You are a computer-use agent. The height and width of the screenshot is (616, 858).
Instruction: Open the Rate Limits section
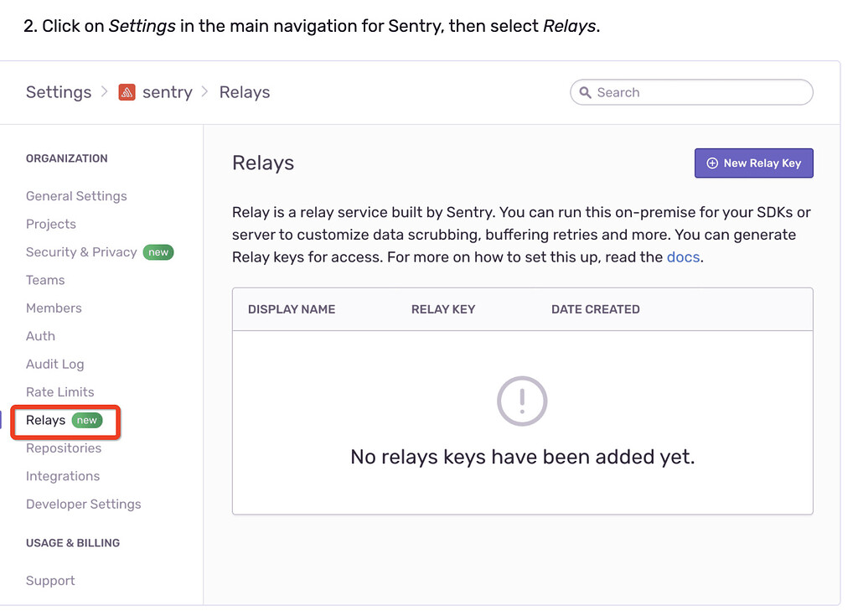(59, 391)
